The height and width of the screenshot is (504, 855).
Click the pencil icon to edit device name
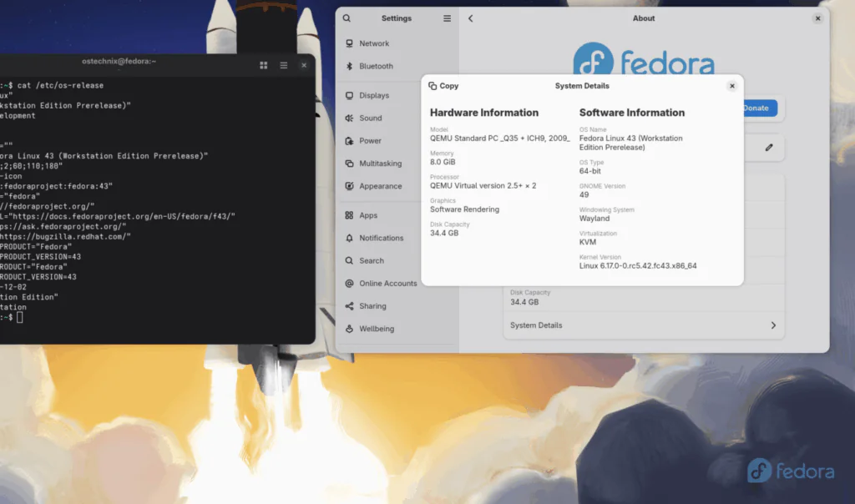click(769, 148)
